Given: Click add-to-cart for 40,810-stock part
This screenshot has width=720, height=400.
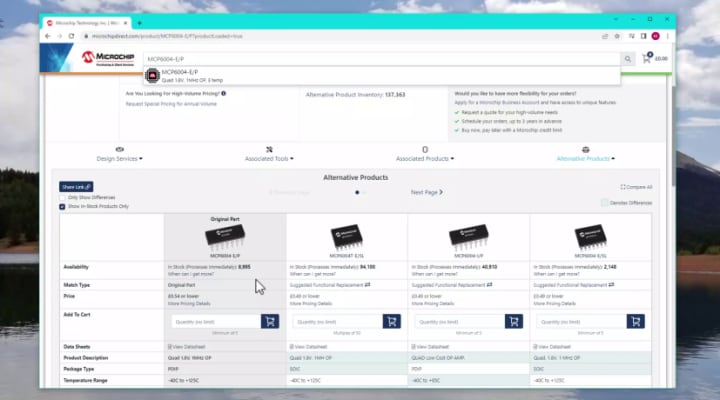Looking at the screenshot, I should point(514,321).
